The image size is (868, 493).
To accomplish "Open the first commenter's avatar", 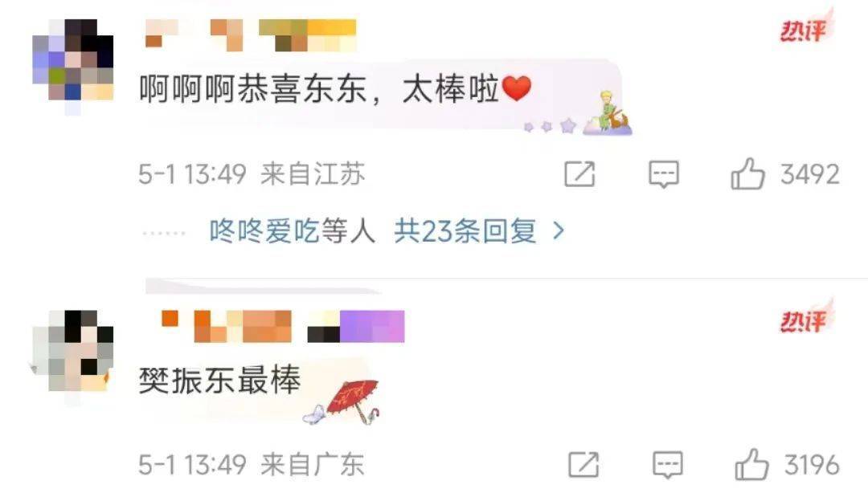I will pyautogui.click(x=73, y=67).
